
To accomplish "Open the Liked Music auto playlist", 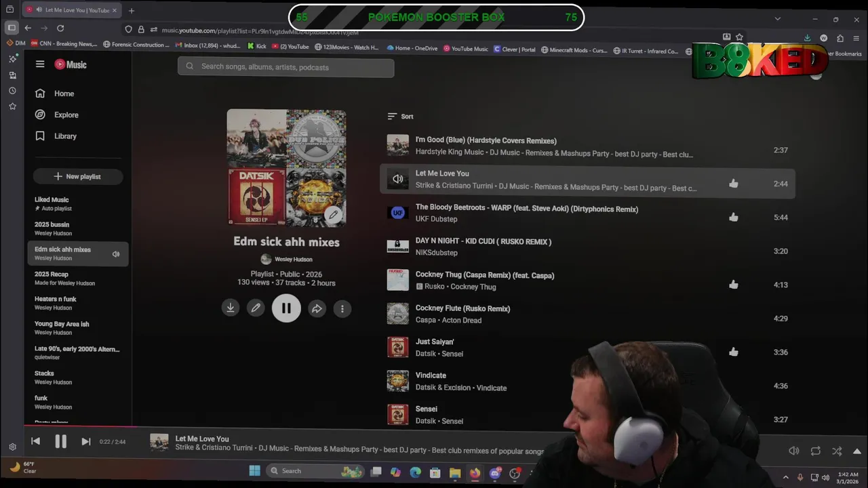I will [77, 203].
